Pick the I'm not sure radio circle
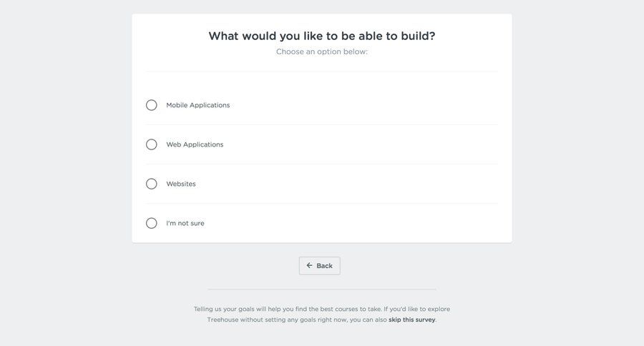This screenshot has width=644, height=346. coord(152,223)
